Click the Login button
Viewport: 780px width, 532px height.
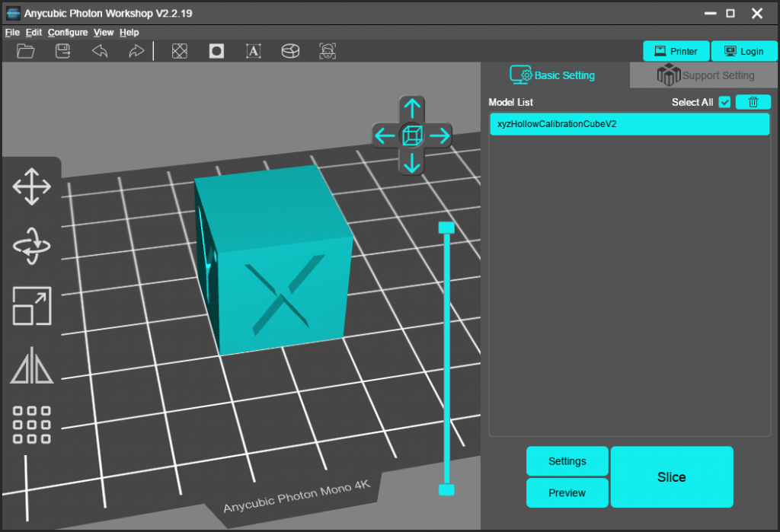(x=744, y=51)
